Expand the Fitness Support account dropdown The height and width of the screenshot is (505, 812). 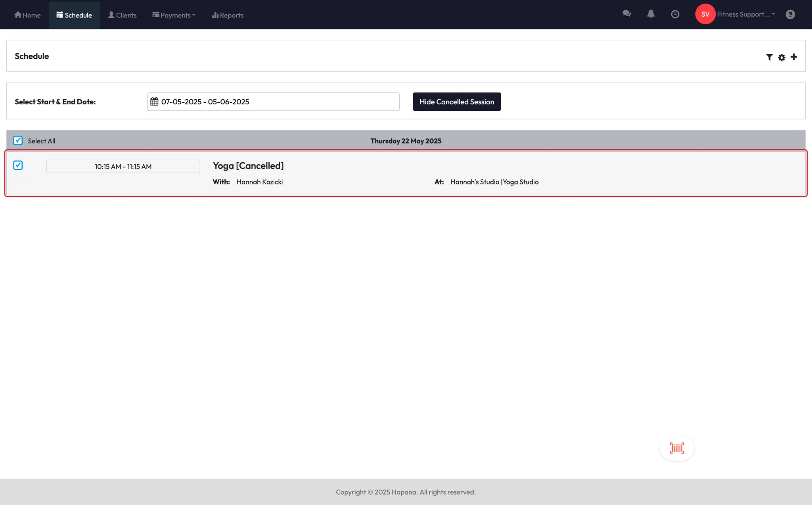pyautogui.click(x=745, y=14)
